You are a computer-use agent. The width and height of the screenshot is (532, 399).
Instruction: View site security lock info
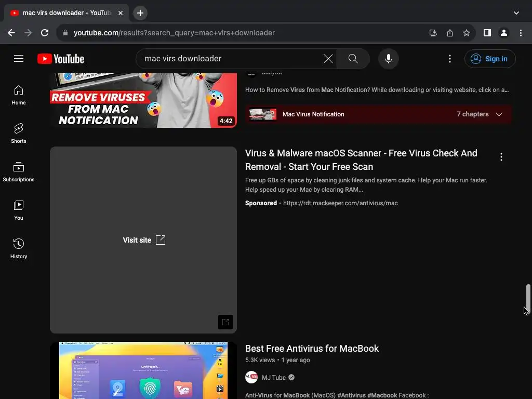click(65, 33)
